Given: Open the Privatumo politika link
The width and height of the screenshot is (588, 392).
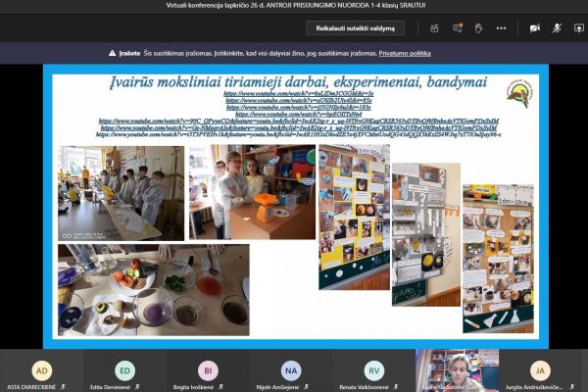Looking at the screenshot, I should click(405, 53).
